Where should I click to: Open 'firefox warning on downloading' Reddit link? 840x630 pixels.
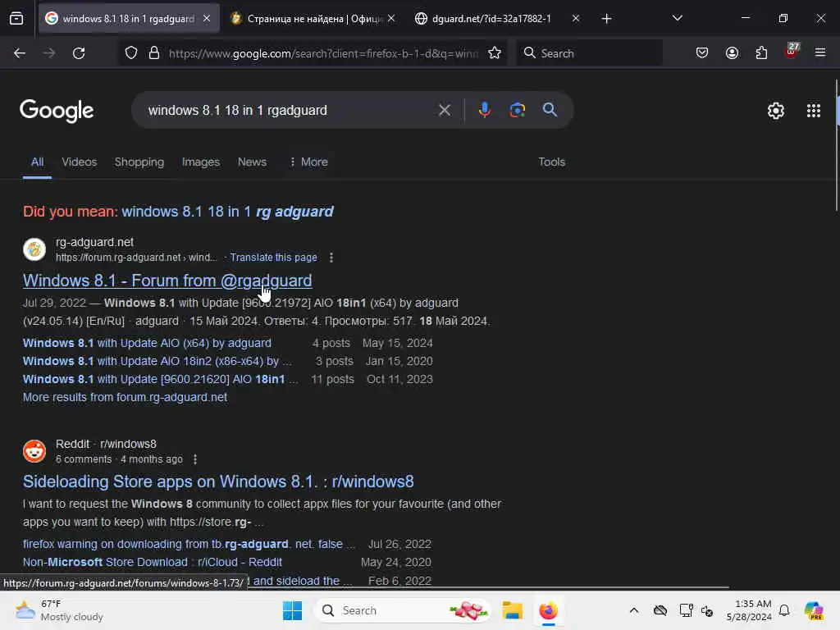189,545
